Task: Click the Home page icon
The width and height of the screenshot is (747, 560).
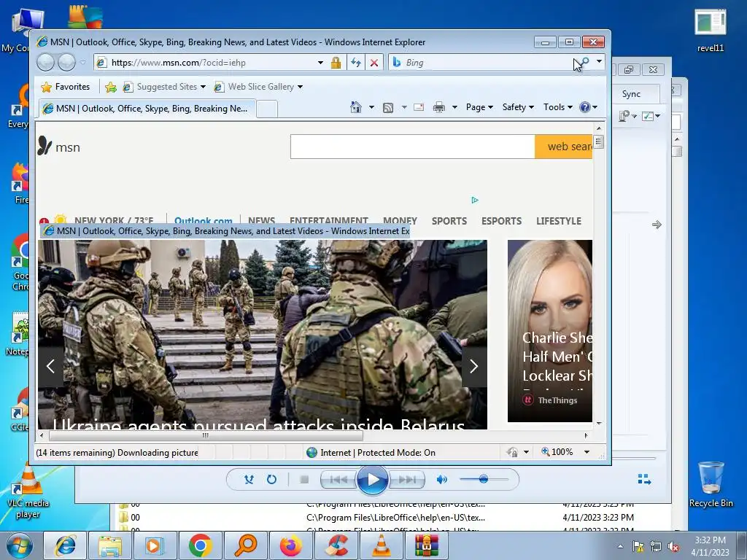Action: [356, 107]
